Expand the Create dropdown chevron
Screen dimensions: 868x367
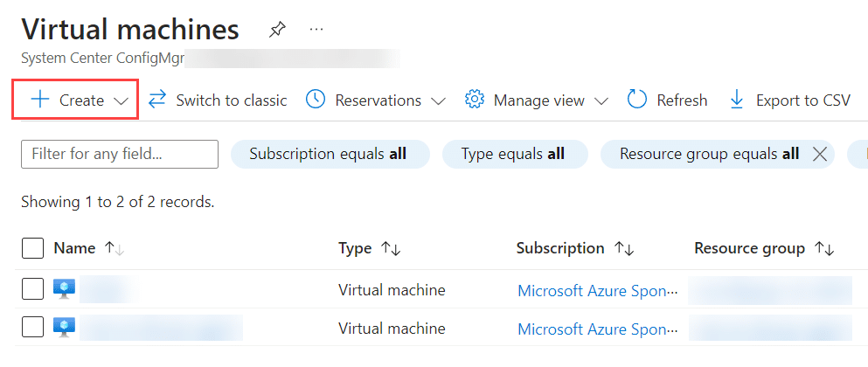click(x=121, y=101)
